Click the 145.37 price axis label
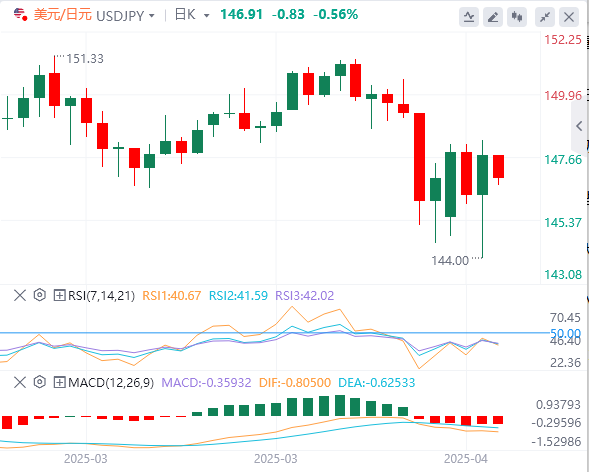The width and height of the screenshot is (589, 472). point(563,222)
